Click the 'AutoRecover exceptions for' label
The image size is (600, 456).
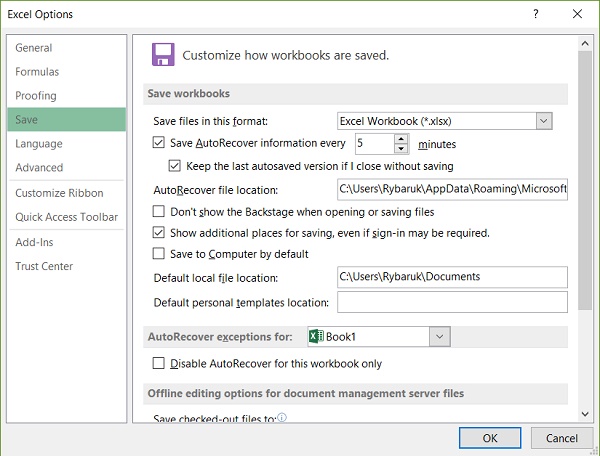pyautogui.click(x=220, y=337)
